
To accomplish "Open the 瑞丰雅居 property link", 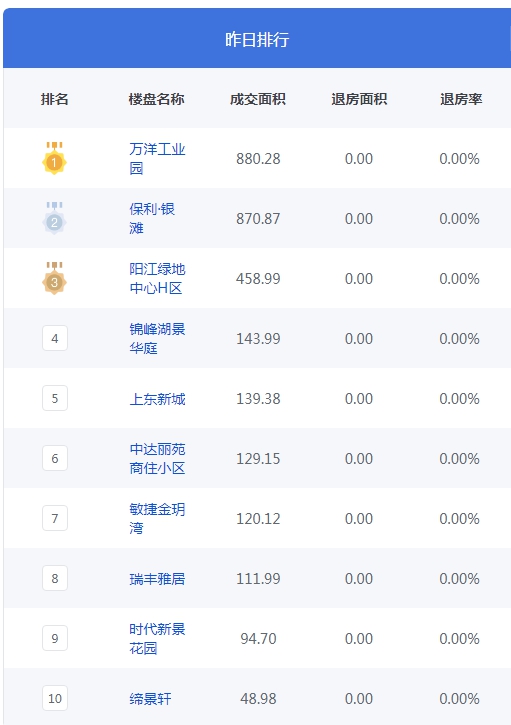I will [x=157, y=578].
